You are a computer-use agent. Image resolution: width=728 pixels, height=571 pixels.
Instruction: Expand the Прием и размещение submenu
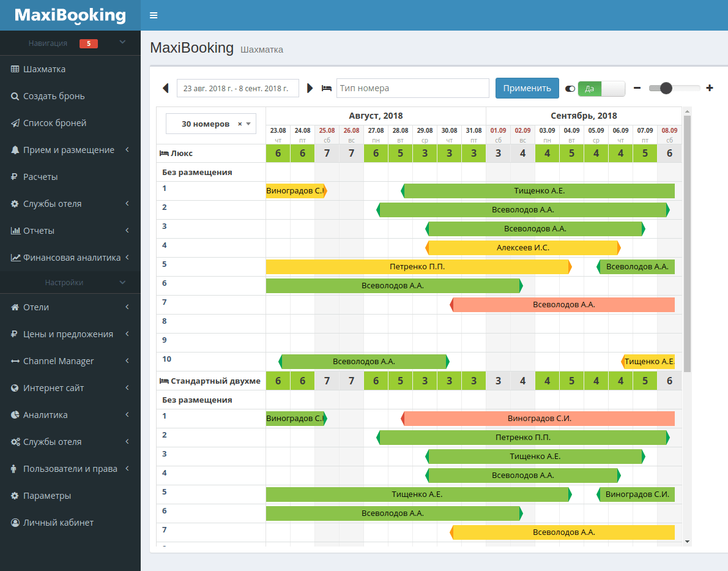click(127, 150)
